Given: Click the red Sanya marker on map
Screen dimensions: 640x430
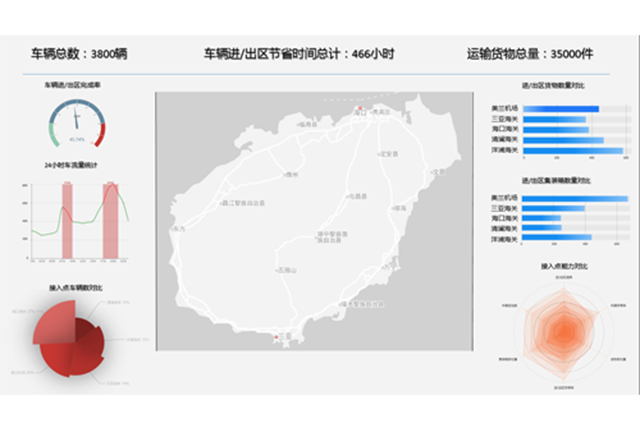Looking at the screenshot, I should coord(276,338).
